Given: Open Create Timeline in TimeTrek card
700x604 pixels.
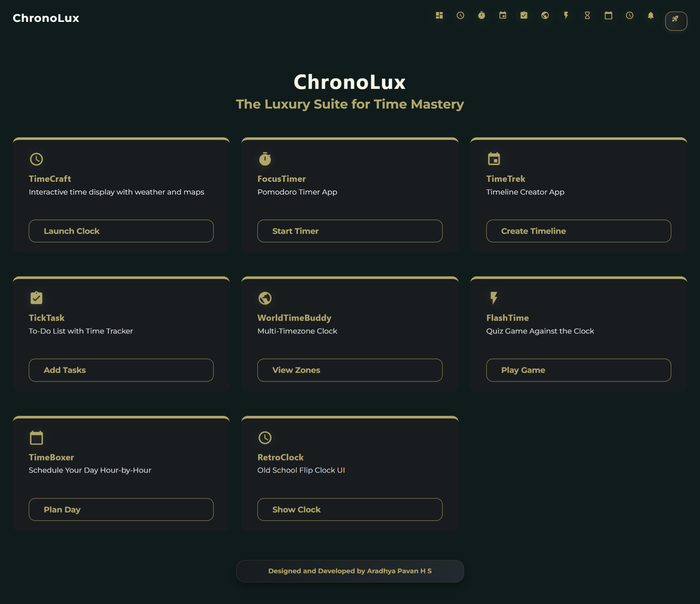Looking at the screenshot, I should click(578, 231).
